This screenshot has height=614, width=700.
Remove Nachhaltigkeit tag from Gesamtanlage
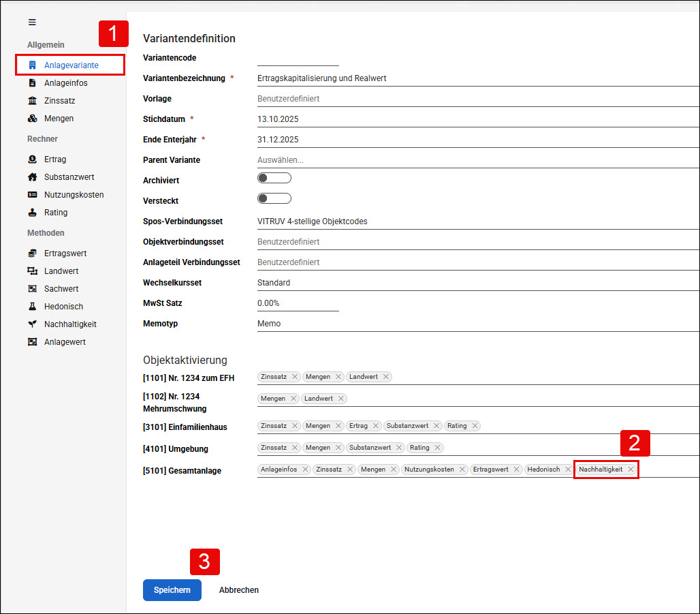tap(631, 470)
